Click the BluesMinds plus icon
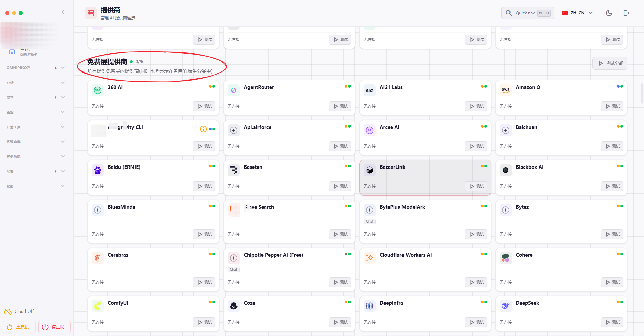The image size is (644, 336). pos(98,210)
